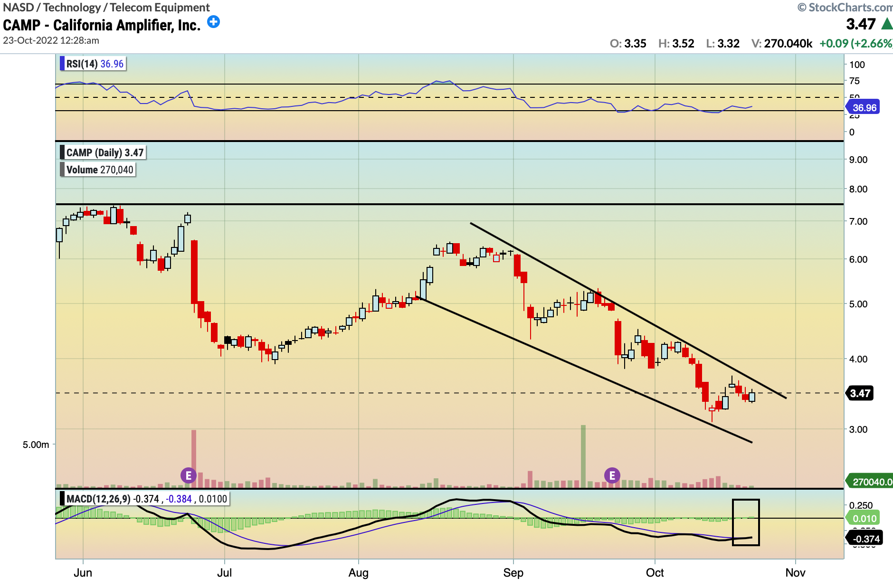Click the 3.00 price axis label
Image resolution: width=893 pixels, height=588 pixels.
click(858, 429)
